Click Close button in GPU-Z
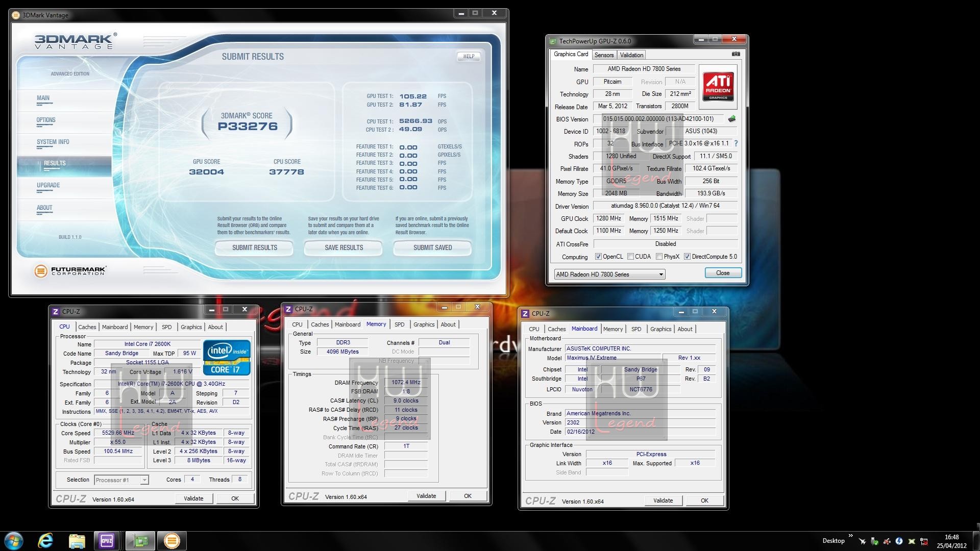The image size is (980, 551). 723,273
